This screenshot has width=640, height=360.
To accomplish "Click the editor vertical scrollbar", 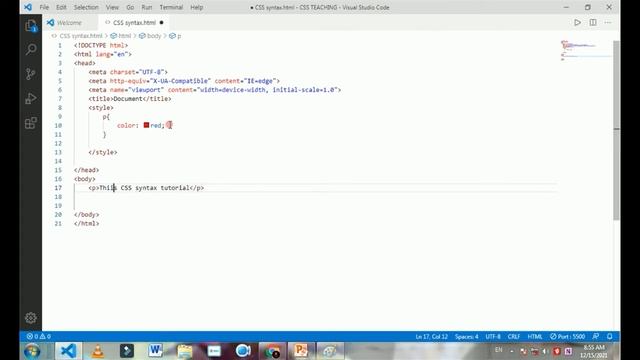I will [616, 131].
